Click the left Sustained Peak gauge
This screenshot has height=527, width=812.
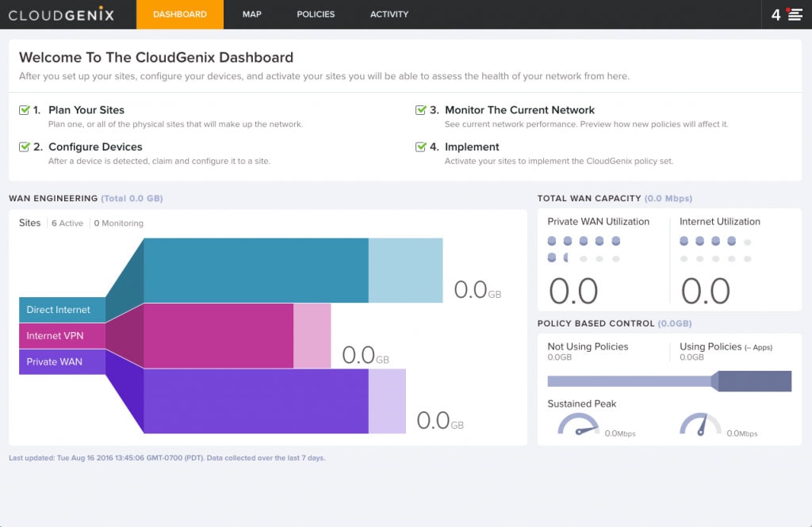click(578, 426)
